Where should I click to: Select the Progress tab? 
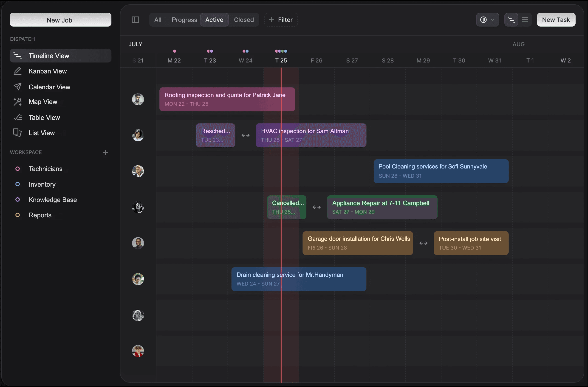pos(184,20)
